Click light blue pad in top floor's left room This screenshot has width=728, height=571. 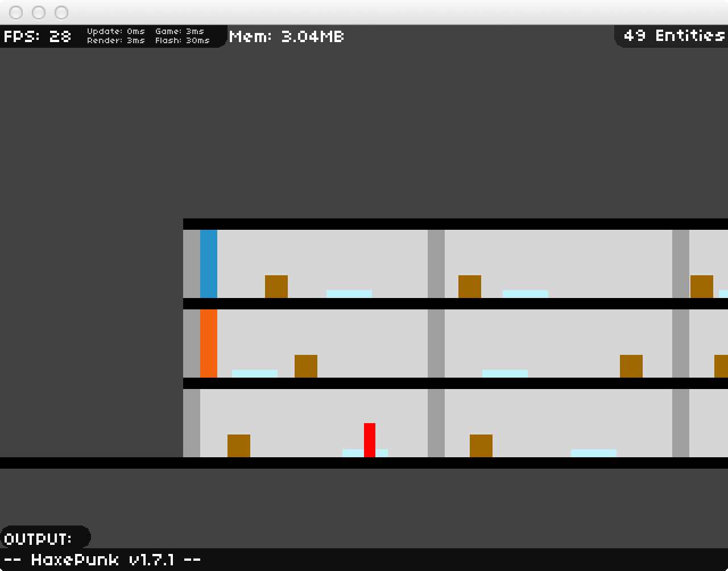[x=349, y=294]
